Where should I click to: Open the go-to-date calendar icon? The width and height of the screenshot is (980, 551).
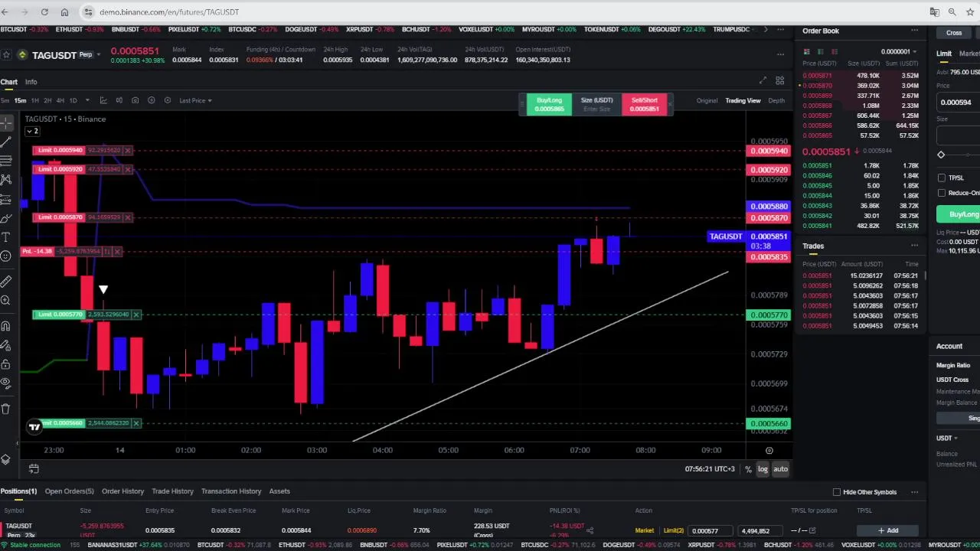pos(34,469)
